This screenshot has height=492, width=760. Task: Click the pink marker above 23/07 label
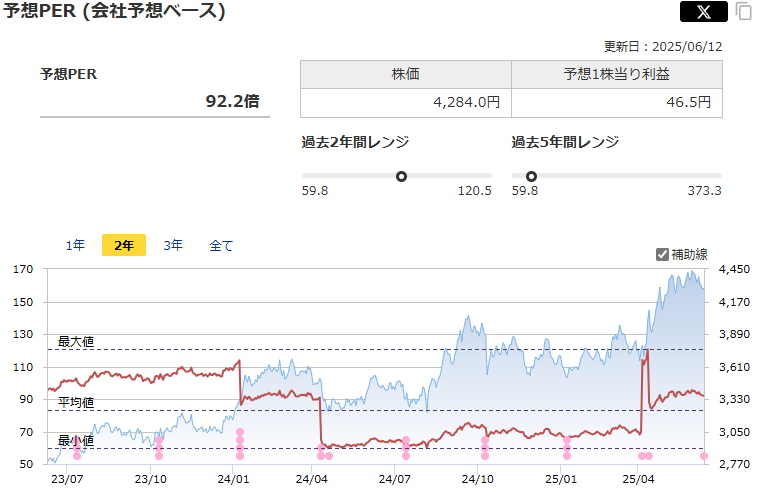pos(77,455)
